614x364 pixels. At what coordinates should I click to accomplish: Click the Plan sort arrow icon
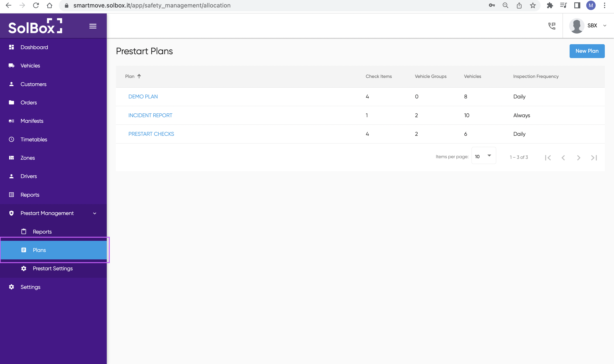(x=139, y=76)
